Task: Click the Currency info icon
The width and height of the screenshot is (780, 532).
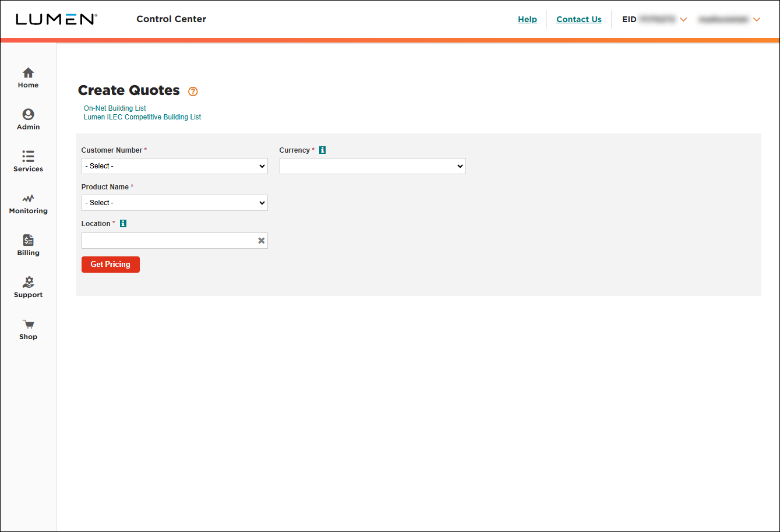Action: pyautogui.click(x=323, y=150)
